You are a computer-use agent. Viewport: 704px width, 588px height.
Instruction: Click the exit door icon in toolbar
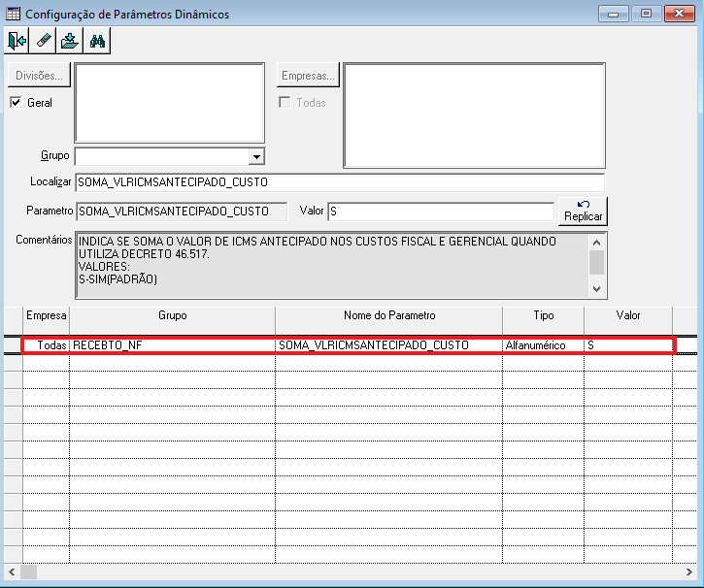(x=17, y=41)
